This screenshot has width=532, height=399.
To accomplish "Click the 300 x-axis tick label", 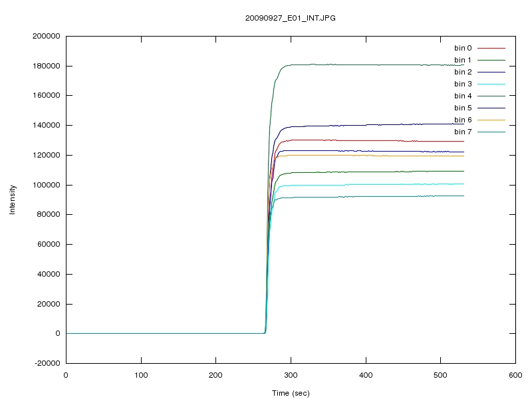I will 291,375.
